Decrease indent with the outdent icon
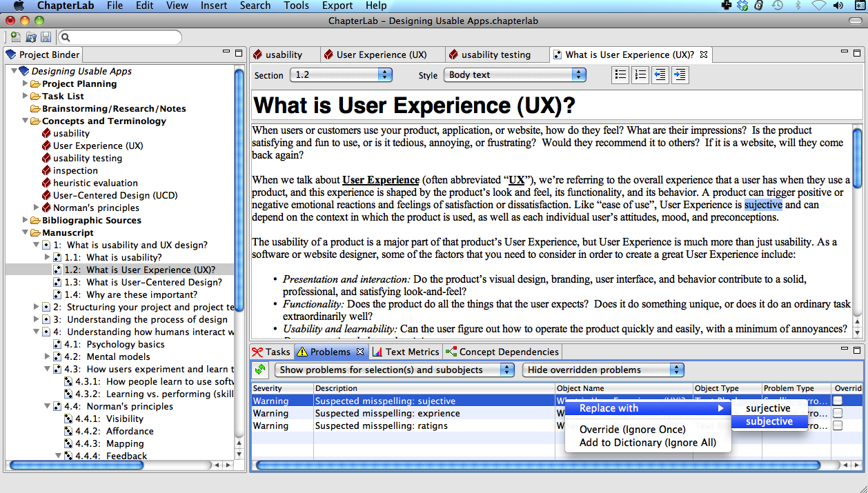This screenshot has width=868, height=493. 660,75
